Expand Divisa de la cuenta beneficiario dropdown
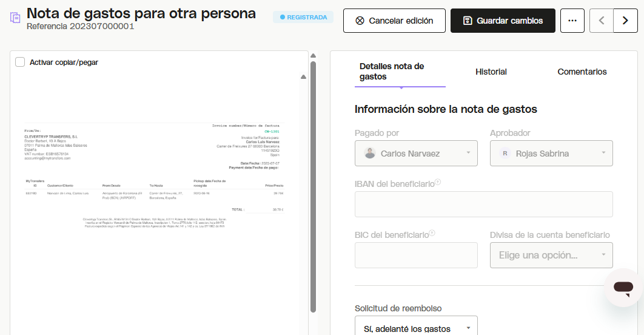This screenshot has height=335, width=644. coord(551,255)
